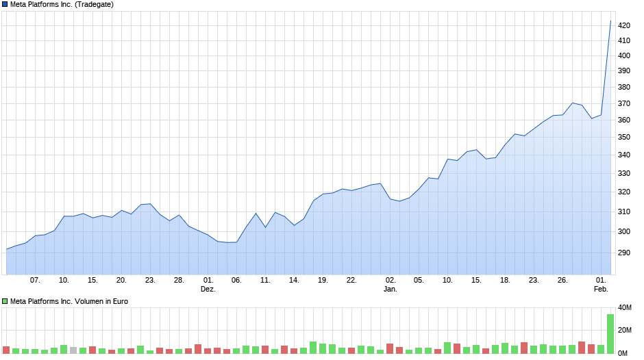The height and width of the screenshot is (360, 644).
Task: Click the date label '01. Feb.'
Action: (x=601, y=285)
